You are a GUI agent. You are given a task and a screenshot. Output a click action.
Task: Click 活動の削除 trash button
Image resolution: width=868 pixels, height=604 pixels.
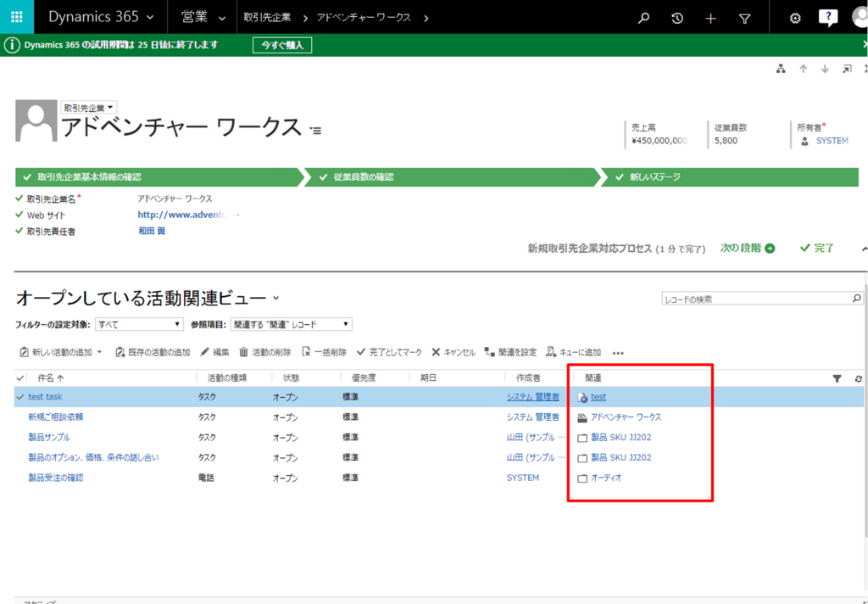pyautogui.click(x=265, y=352)
